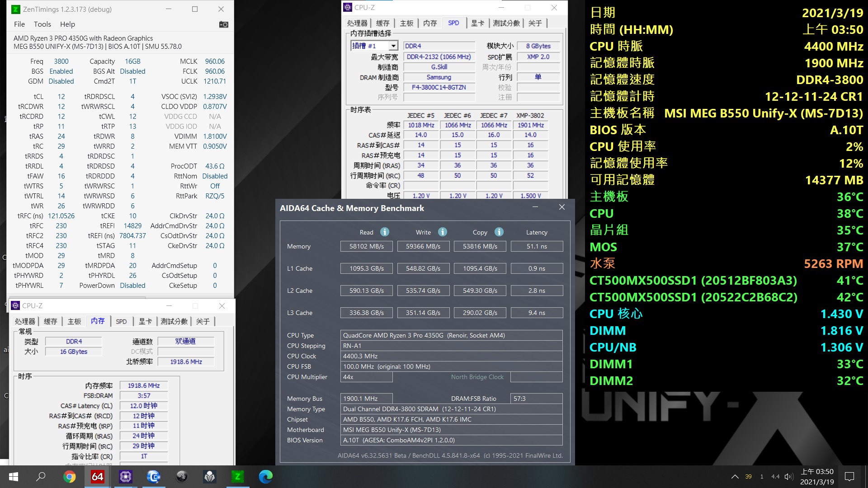Open memory slot #1 dropdown in CPU-Z
This screenshot has height=488, width=868.
coord(393,46)
